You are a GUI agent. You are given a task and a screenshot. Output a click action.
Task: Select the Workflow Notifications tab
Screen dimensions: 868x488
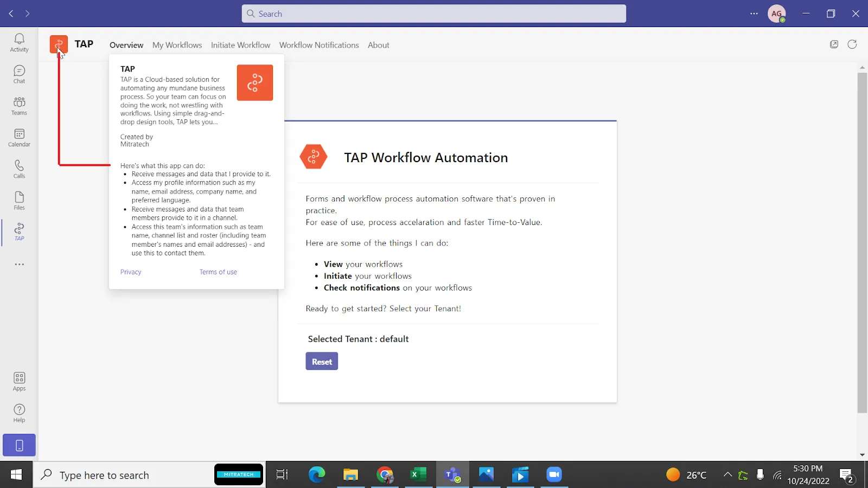click(x=319, y=45)
